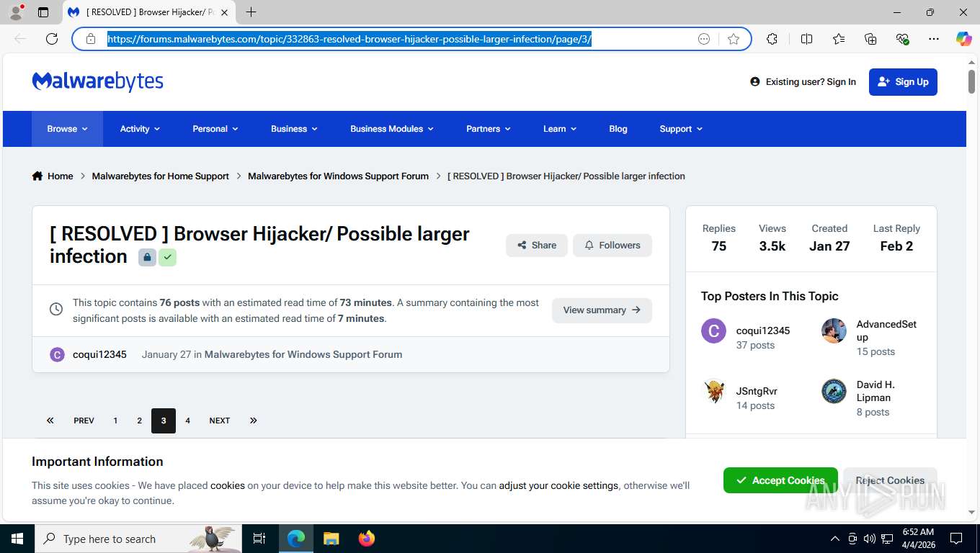Expand the Support menu
980x553 pixels.
681,129
